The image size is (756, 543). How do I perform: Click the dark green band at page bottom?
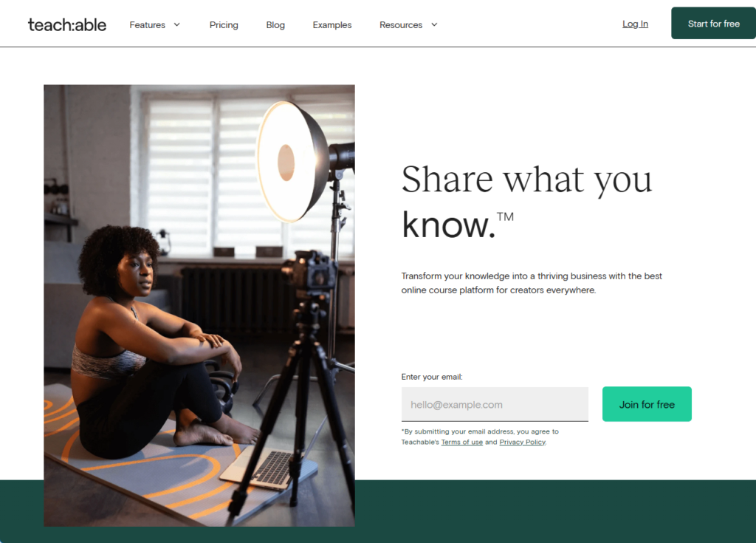pyautogui.click(x=554, y=511)
